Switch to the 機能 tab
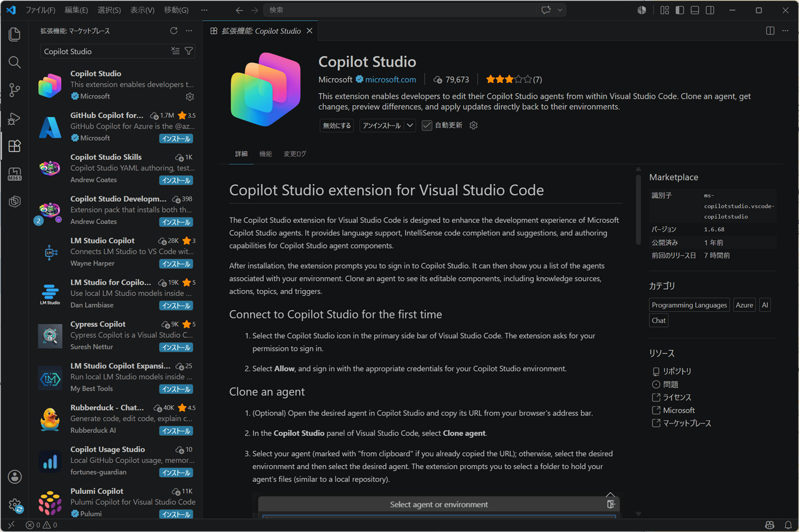This screenshot has height=532, width=799. (x=265, y=154)
